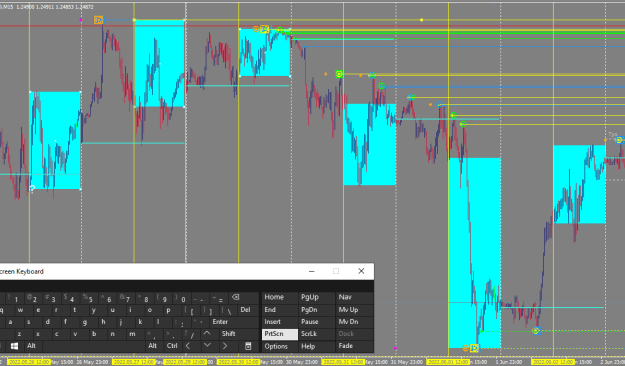Select the orange D marker at chart top left
The height and width of the screenshot is (366, 625).
click(98, 20)
